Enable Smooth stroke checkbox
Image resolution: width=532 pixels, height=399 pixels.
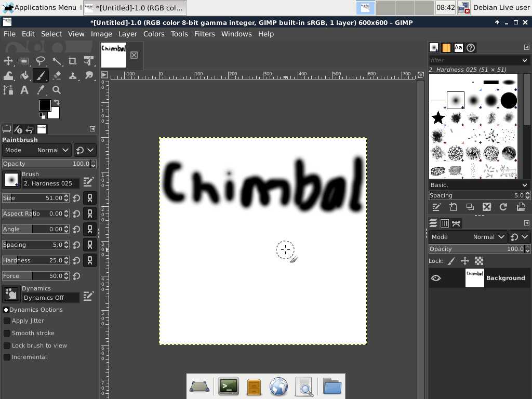[x=7, y=333]
